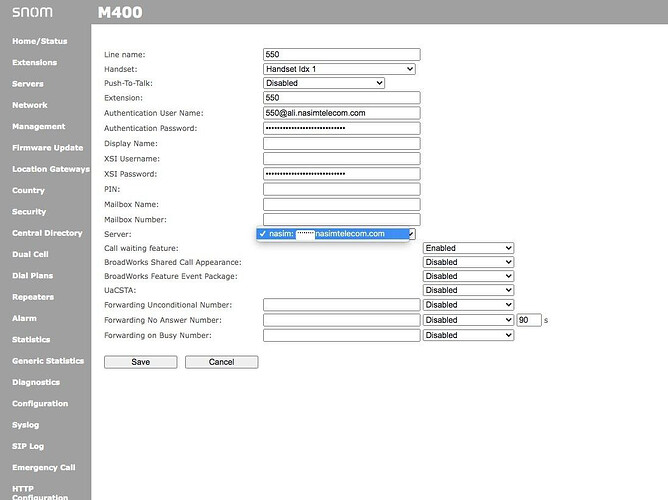Click the Display Name field
Screen dimensions: 668x500
point(342,144)
